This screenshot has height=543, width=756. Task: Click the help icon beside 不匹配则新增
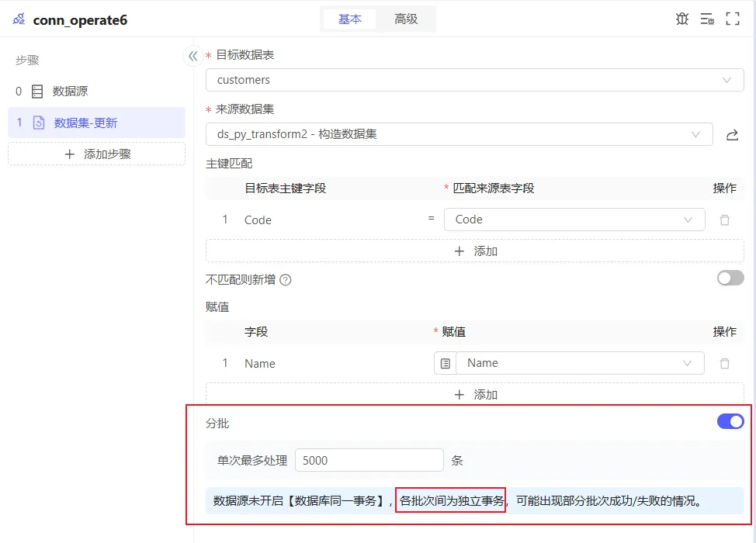286,280
